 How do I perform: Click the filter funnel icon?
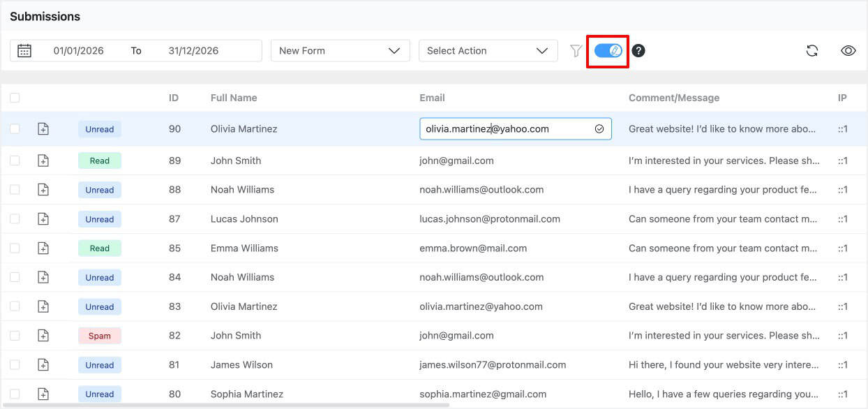pyautogui.click(x=576, y=50)
